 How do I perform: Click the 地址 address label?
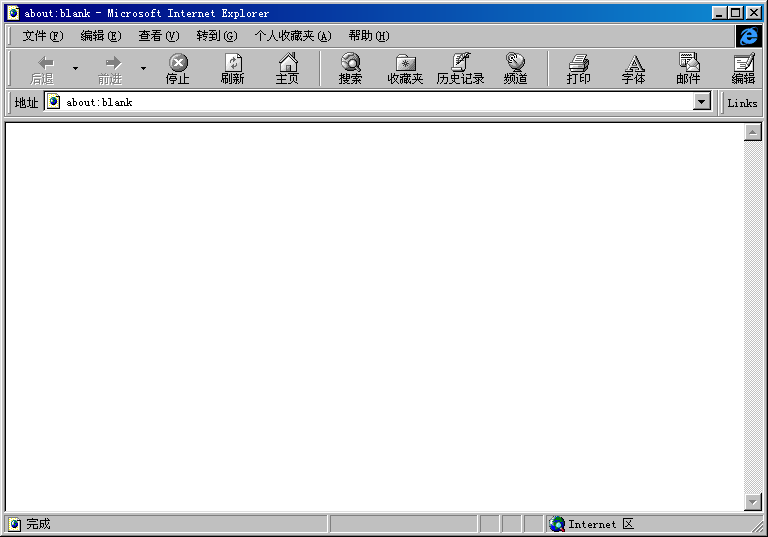tap(26, 102)
